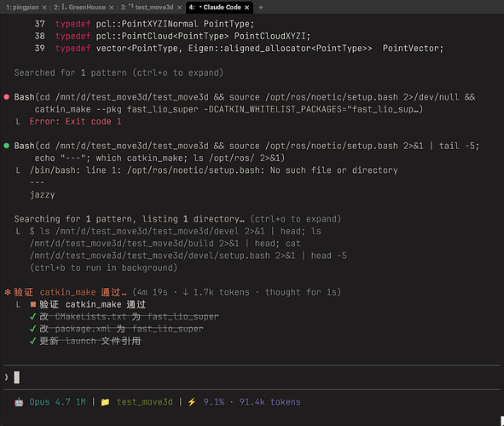Click the '4m 19s' elapsed time text

coord(153,292)
